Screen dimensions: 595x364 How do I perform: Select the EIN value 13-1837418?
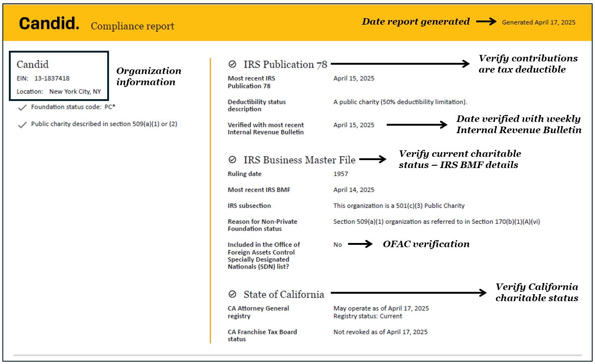[x=52, y=78]
